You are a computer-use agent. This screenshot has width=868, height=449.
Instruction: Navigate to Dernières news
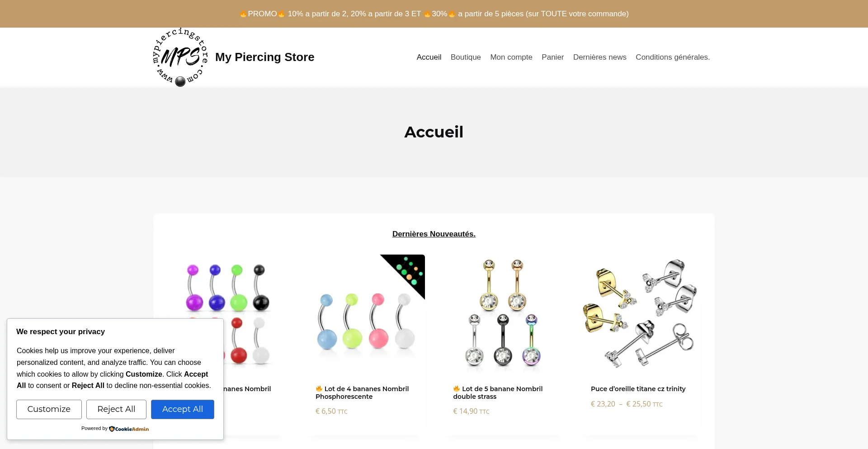[599, 57]
